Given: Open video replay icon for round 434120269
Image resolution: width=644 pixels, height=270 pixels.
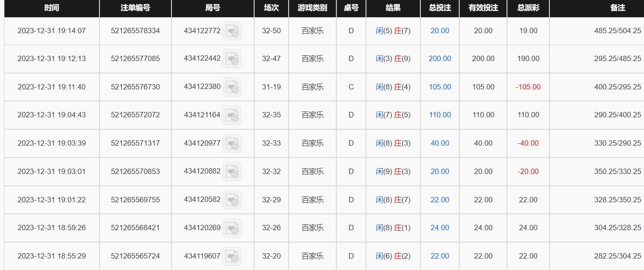Looking at the screenshot, I should (232, 228).
